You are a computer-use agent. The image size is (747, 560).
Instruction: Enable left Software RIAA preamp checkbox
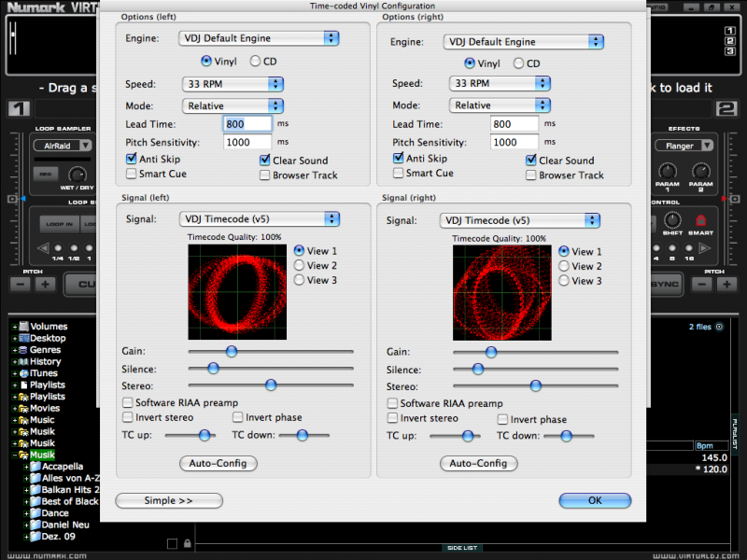point(127,403)
